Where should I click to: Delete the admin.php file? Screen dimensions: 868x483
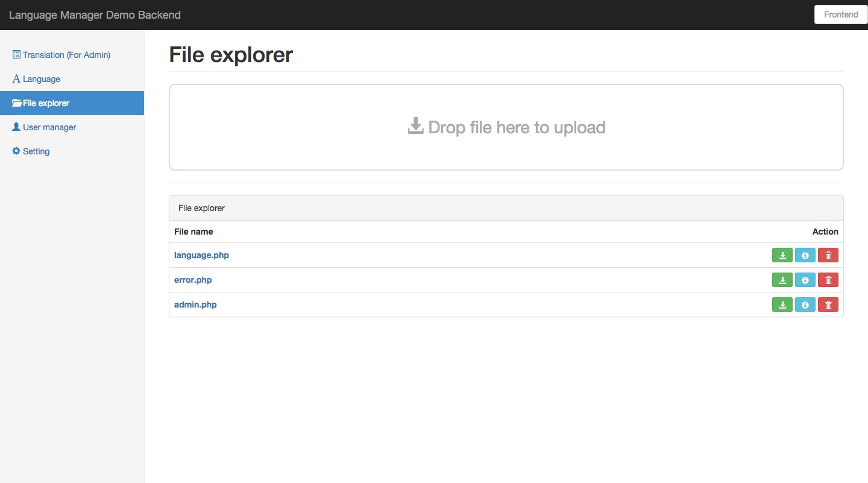coord(828,305)
